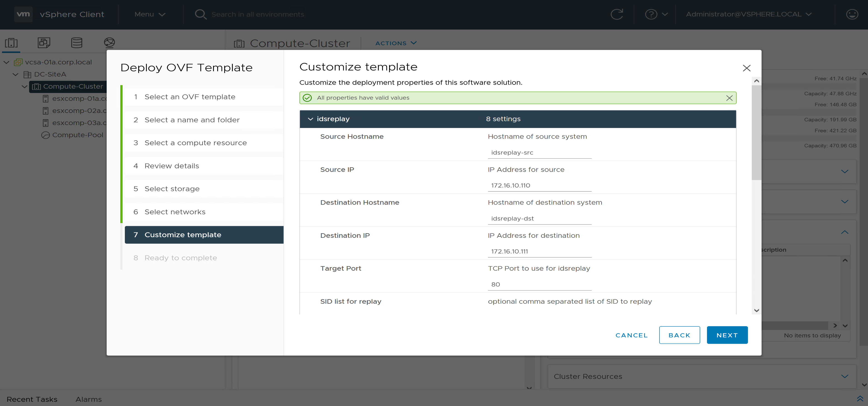Open the VMs and Templates view icon
The height and width of the screenshot is (406, 868).
tap(44, 43)
